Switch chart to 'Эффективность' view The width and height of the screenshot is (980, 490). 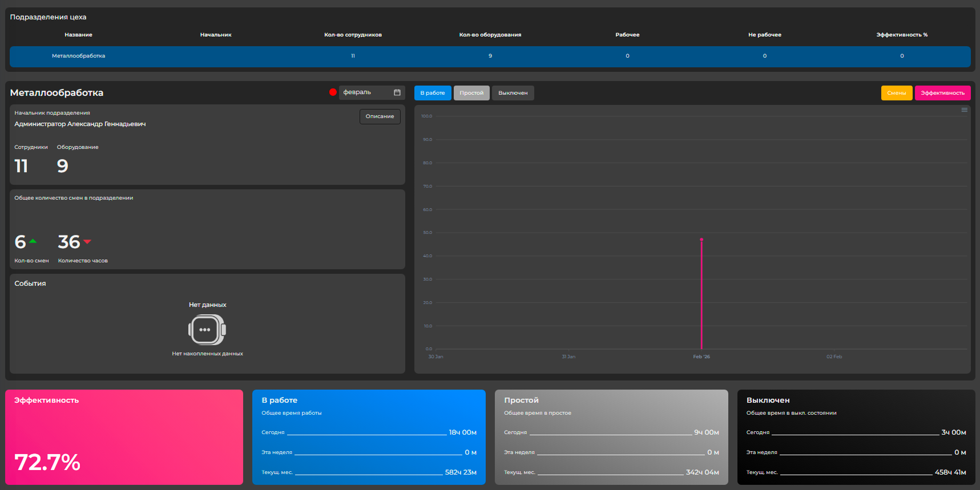click(x=942, y=93)
